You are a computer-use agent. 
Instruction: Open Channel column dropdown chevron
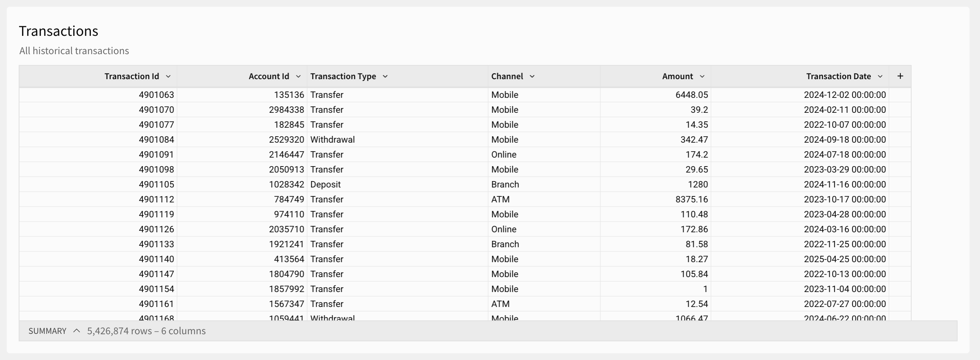click(532, 77)
